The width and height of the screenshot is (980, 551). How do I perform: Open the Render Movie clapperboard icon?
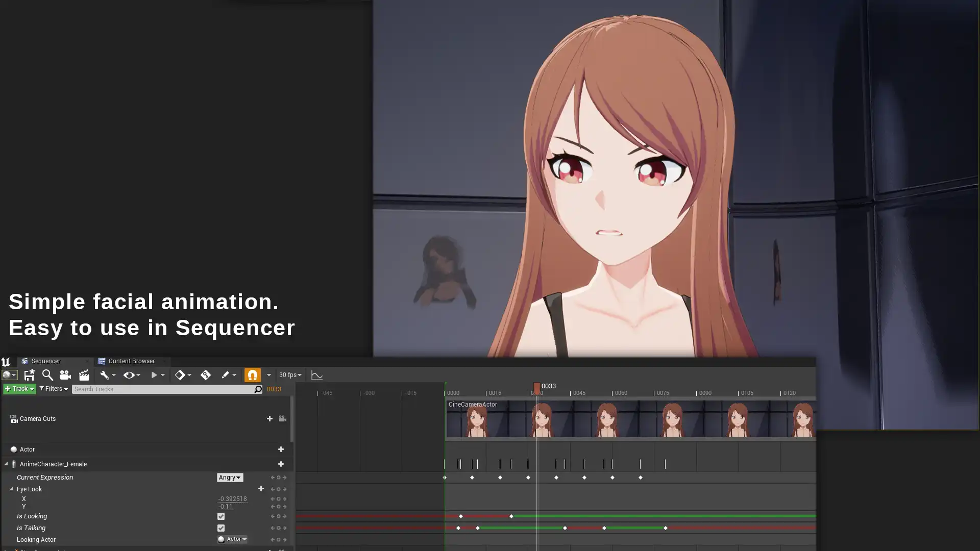click(x=84, y=375)
